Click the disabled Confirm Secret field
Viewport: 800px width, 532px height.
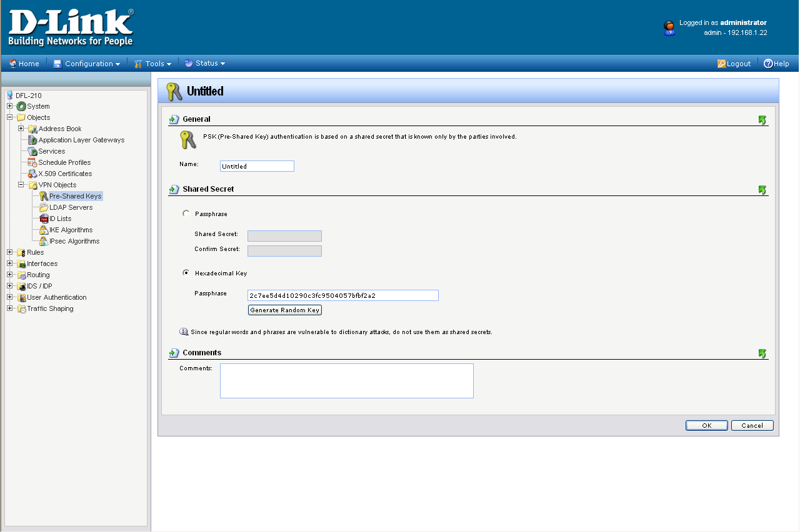(x=284, y=251)
